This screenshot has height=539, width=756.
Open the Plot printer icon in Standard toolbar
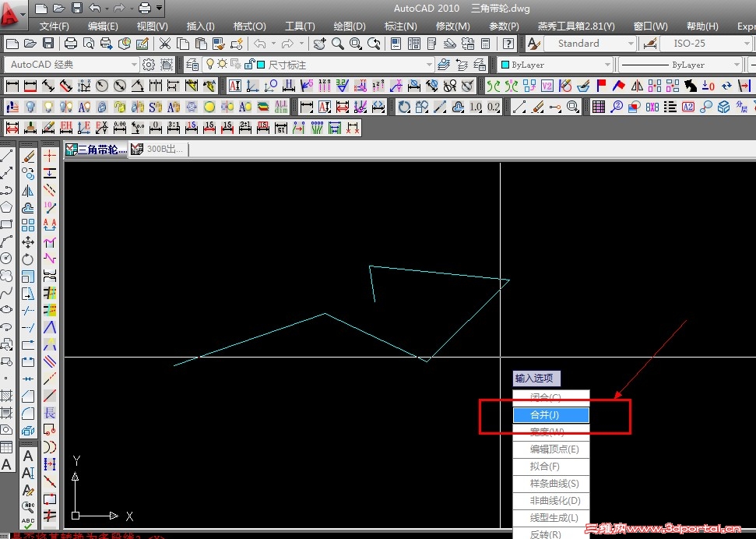coord(71,44)
